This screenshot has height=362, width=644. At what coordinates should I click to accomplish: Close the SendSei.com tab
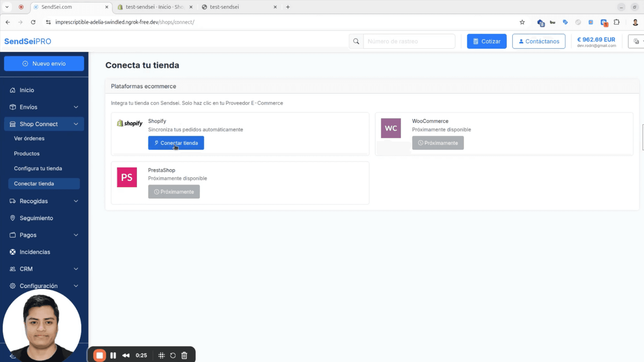pos(107,7)
